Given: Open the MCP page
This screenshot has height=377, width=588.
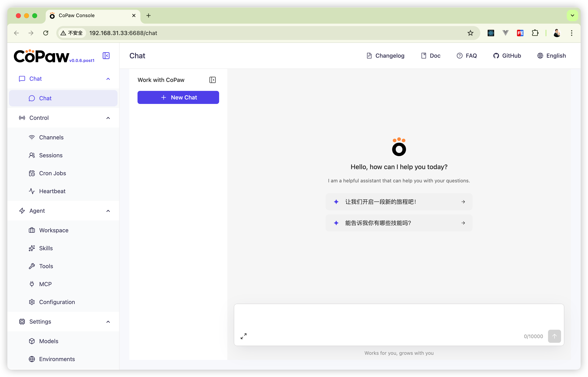Looking at the screenshot, I should (45, 284).
